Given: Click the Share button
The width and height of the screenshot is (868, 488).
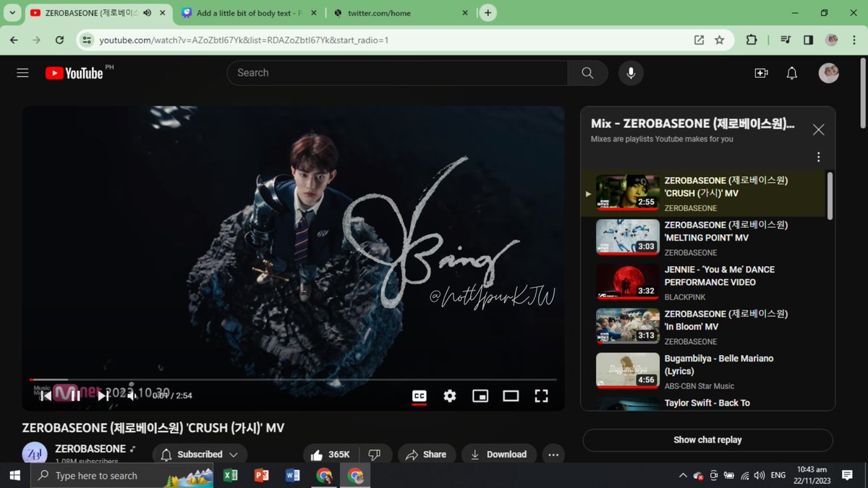Looking at the screenshot, I should [x=426, y=455].
